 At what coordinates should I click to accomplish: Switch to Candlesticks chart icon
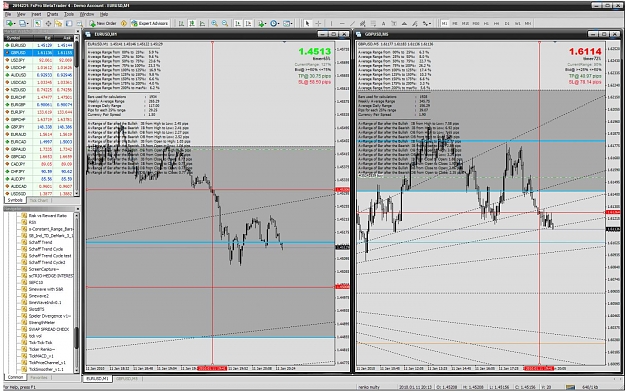[192, 24]
